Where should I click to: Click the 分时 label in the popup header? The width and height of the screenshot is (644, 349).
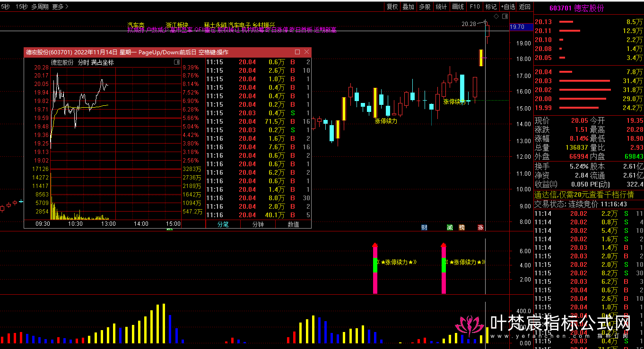(x=83, y=62)
